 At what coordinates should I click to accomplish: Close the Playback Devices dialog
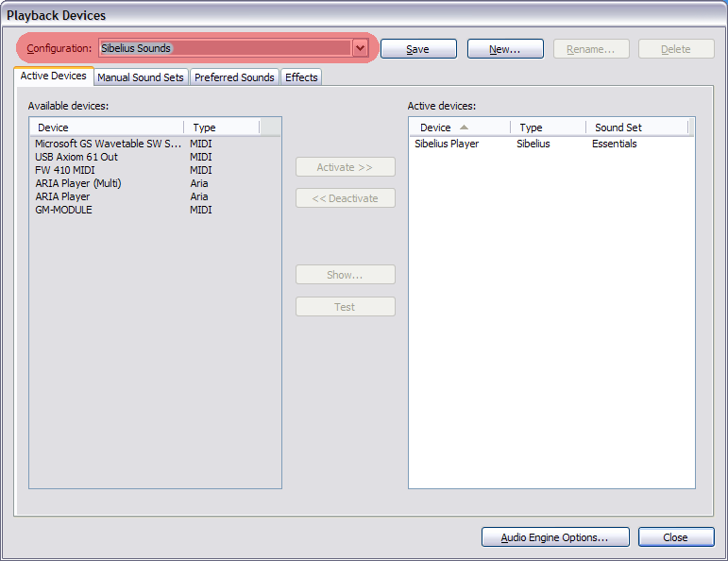(676, 536)
